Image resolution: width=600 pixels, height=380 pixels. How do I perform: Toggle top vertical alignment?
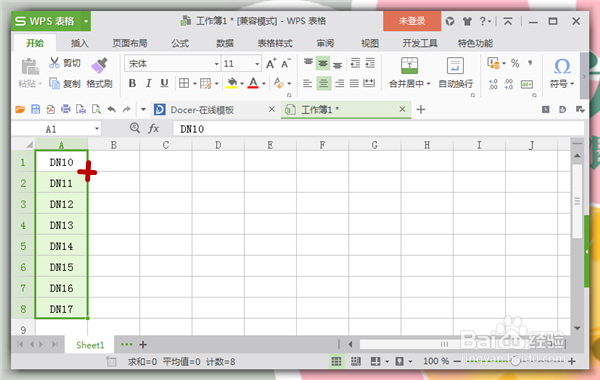tap(308, 63)
